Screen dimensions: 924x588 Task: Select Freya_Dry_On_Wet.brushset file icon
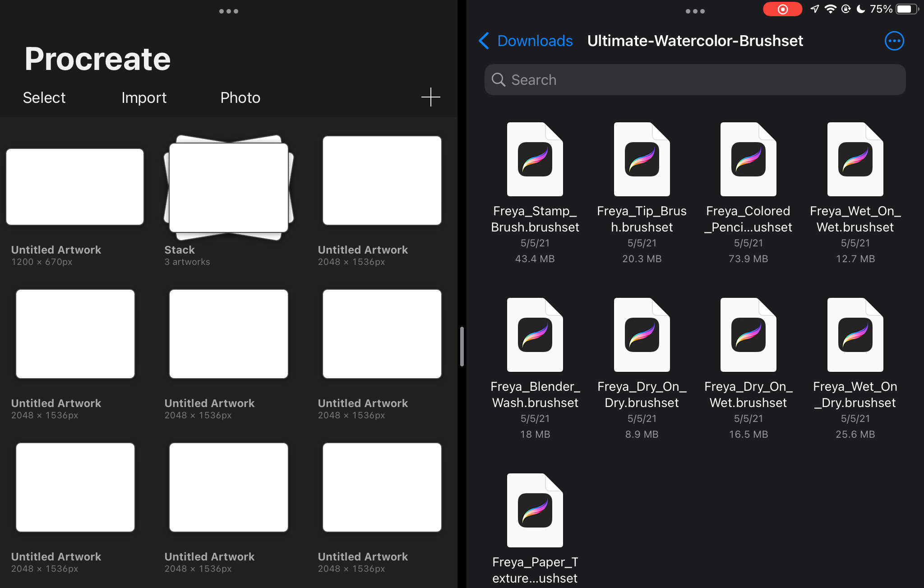tap(748, 335)
